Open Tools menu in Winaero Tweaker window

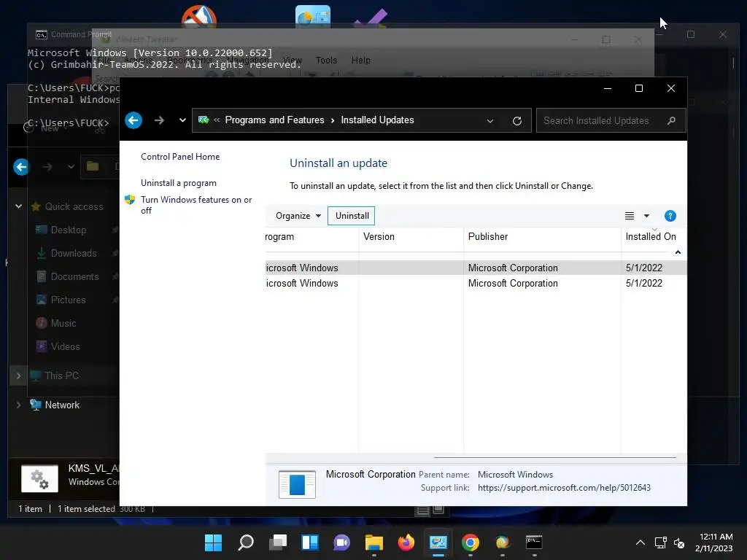pos(326,61)
